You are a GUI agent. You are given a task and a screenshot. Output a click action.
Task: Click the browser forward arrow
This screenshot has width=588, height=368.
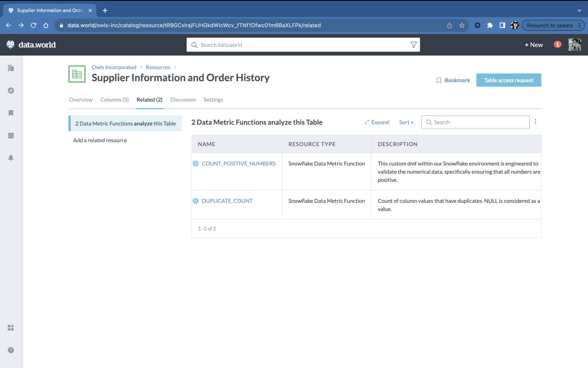click(x=21, y=25)
